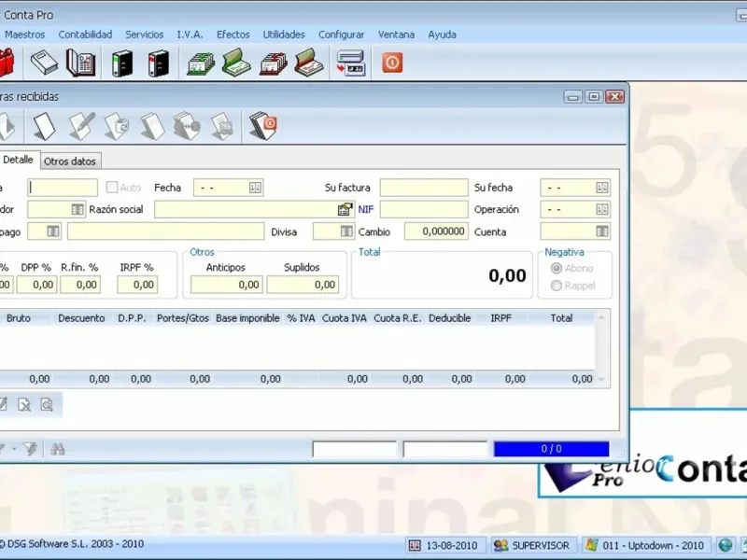
Task: Open the Cuenta lookup list
Action: point(602,231)
